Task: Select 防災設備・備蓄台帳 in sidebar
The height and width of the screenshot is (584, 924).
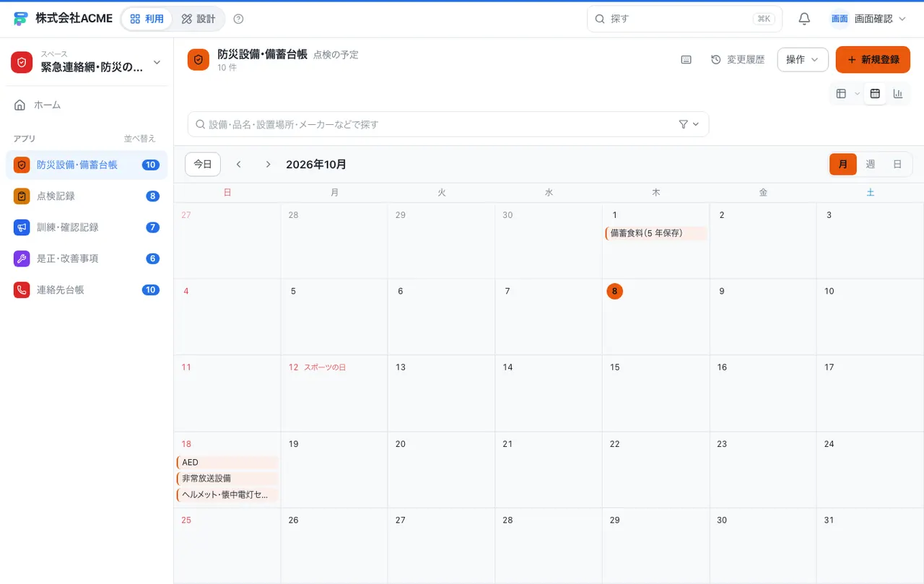Action: tap(87, 165)
